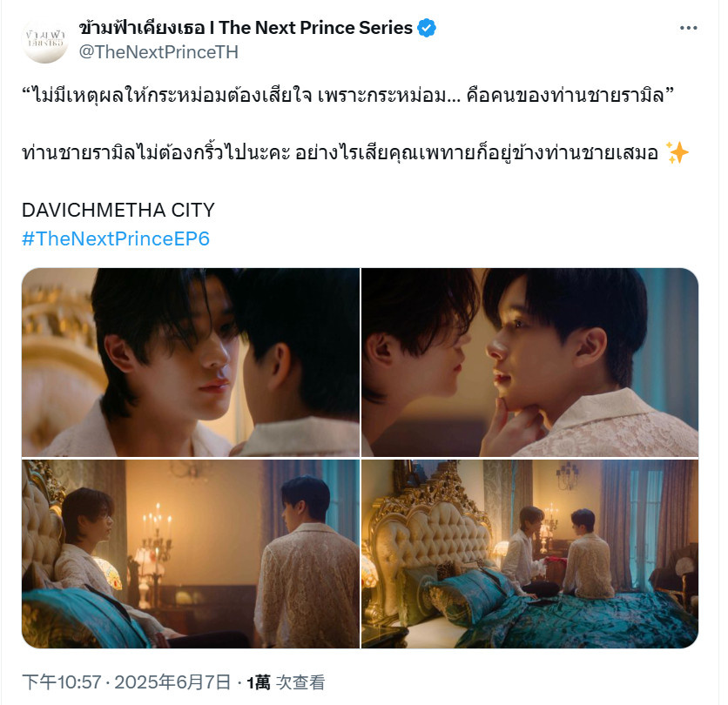Open the bottom-right wide bed scene photo

tap(529, 554)
